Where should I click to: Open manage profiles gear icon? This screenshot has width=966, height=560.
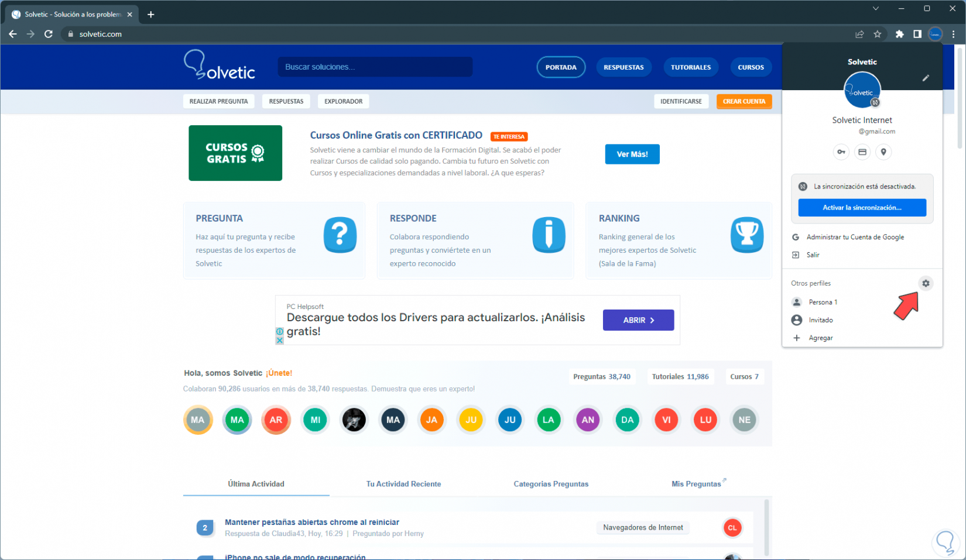[x=926, y=283]
